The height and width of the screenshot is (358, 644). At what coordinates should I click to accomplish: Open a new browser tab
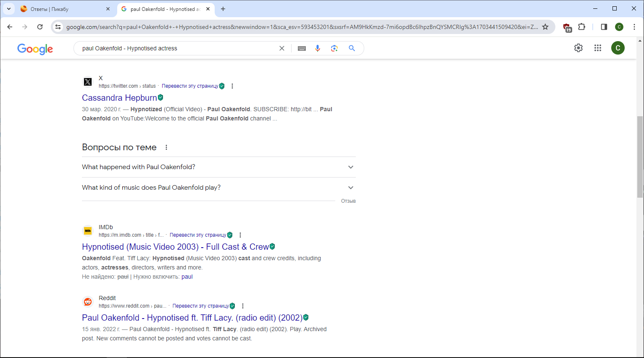coord(223,9)
